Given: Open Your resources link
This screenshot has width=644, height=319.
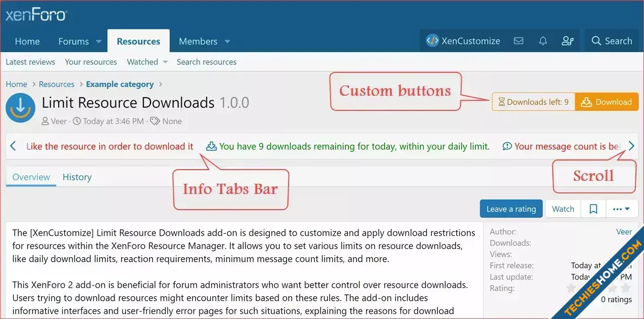Looking at the screenshot, I should [91, 62].
